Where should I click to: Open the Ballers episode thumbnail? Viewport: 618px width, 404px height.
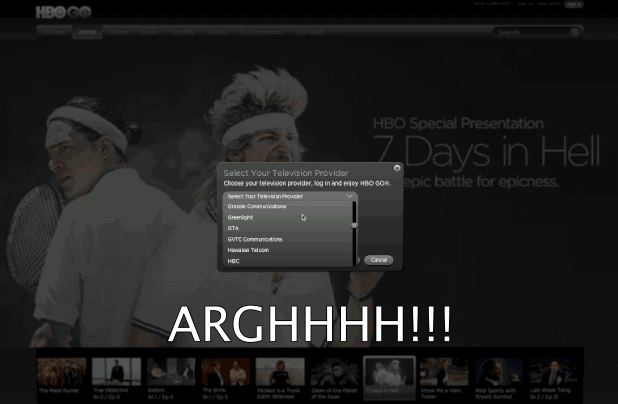169,372
